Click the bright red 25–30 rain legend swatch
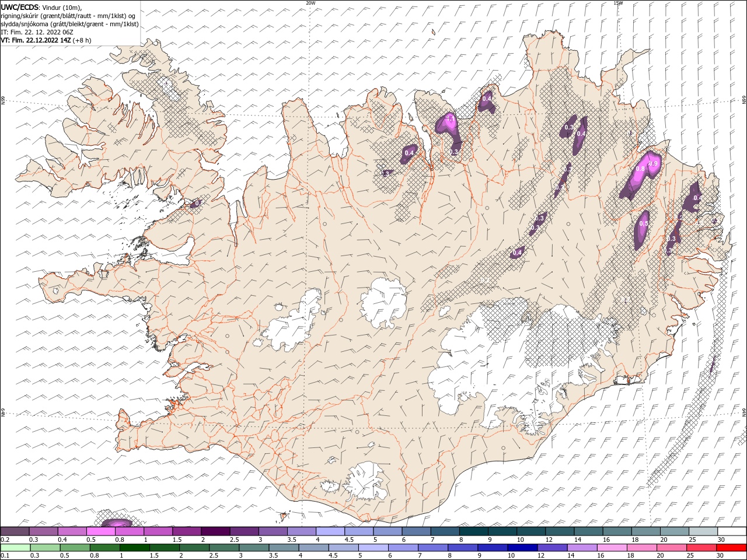The height and width of the screenshot is (560, 747). click(700, 548)
